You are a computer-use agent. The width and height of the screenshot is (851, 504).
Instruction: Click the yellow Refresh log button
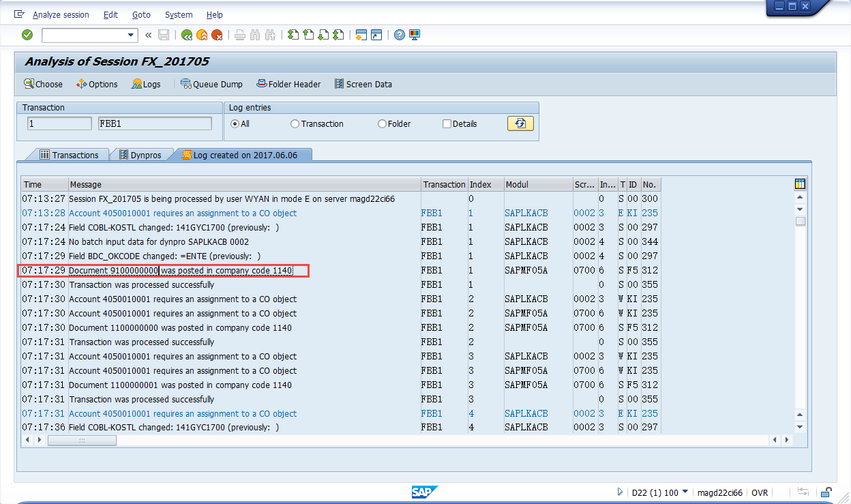click(x=520, y=123)
